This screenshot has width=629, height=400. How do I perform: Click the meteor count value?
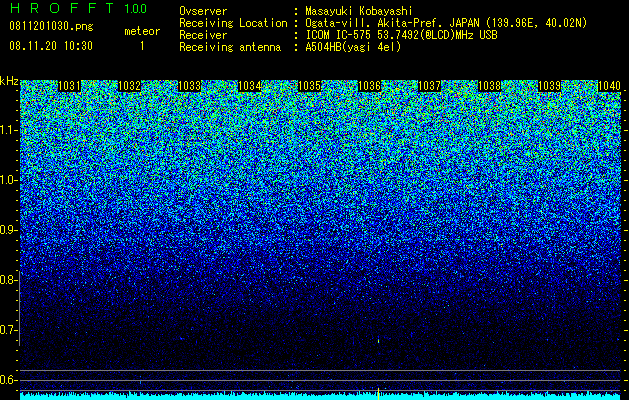pyautogui.click(x=142, y=46)
